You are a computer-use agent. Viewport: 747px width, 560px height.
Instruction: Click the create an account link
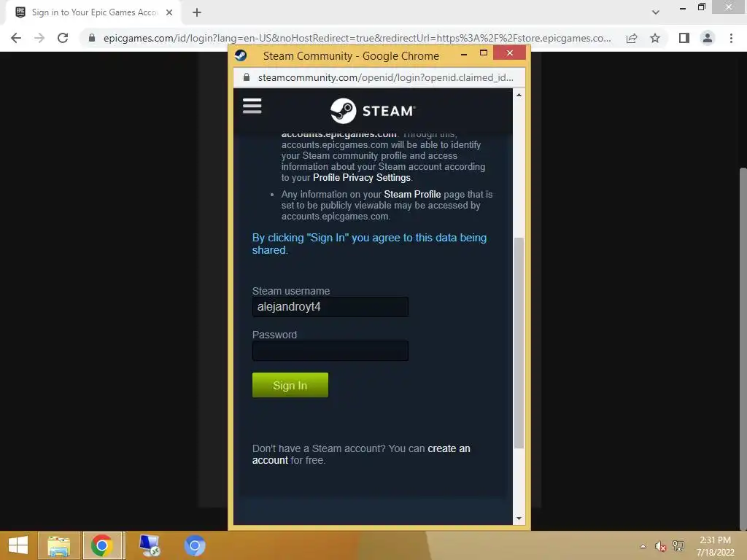(449, 448)
